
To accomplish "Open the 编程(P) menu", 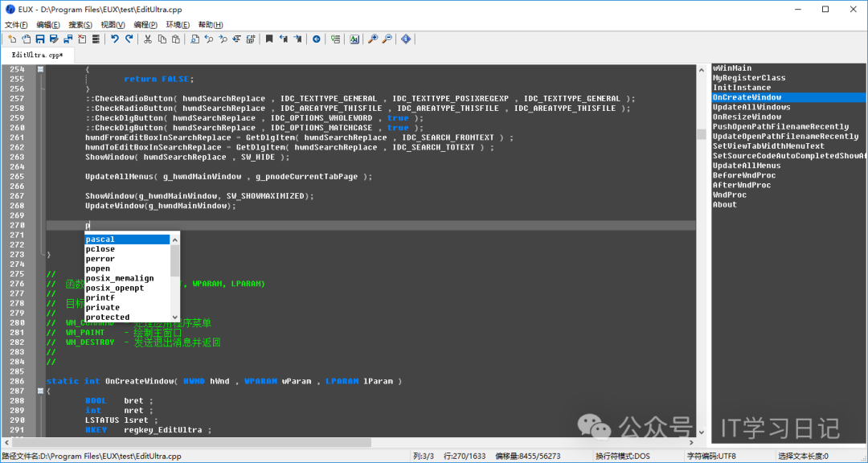I will [145, 25].
